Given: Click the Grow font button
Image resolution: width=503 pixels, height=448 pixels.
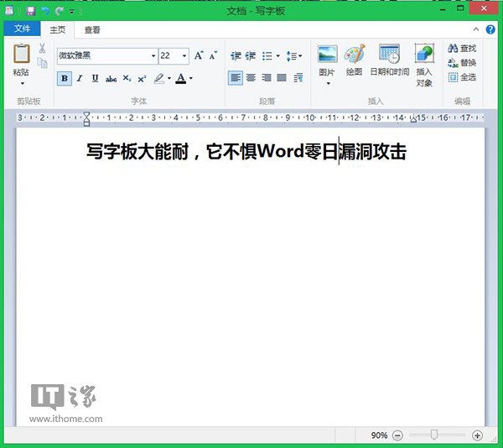Looking at the screenshot, I should pos(199,55).
